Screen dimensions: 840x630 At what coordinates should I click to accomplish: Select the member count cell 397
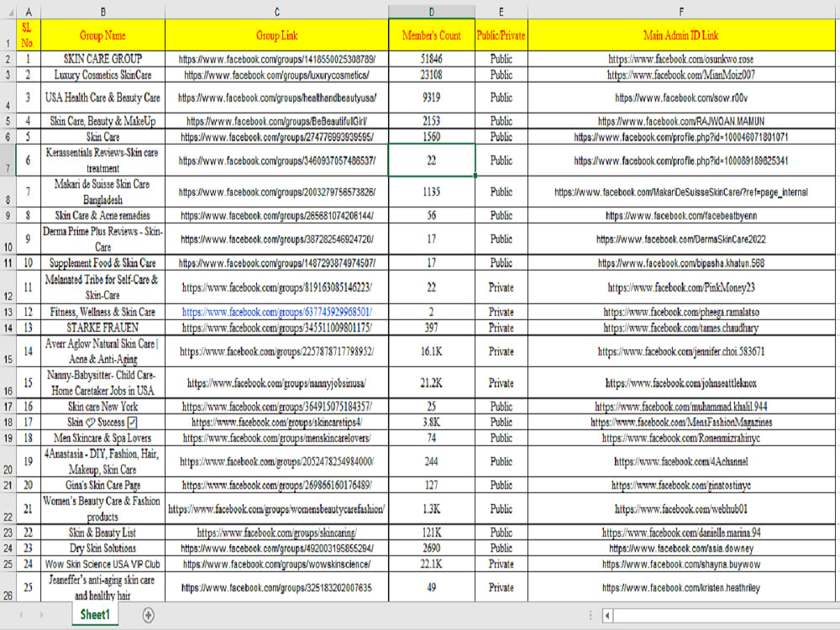tap(431, 328)
